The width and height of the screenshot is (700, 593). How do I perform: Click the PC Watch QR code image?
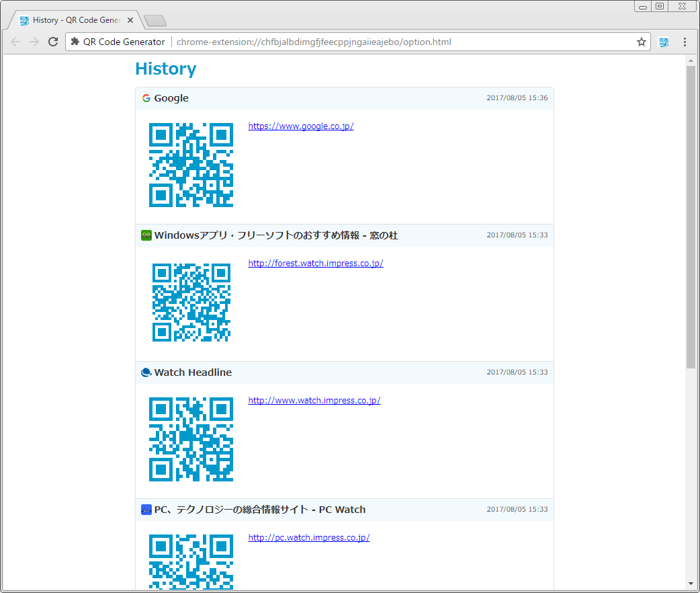tap(191, 561)
